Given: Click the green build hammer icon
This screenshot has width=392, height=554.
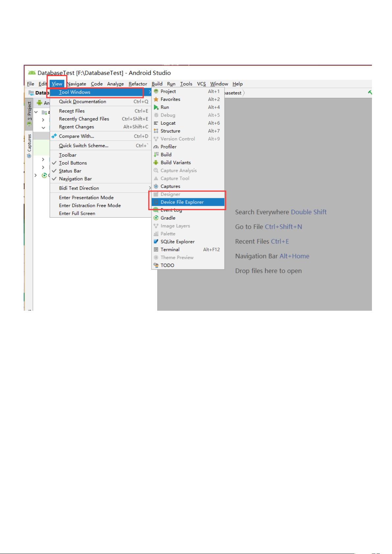Looking at the screenshot, I should tap(370, 92).
